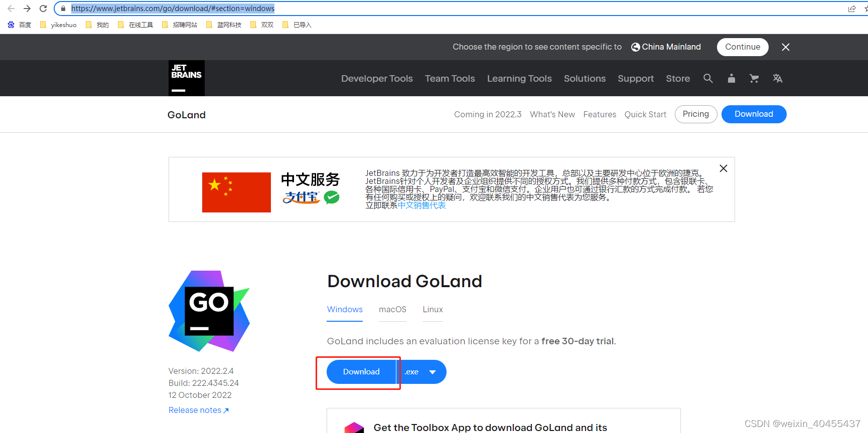
Task: Click the 12 October 2022 date text
Action: click(x=200, y=395)
